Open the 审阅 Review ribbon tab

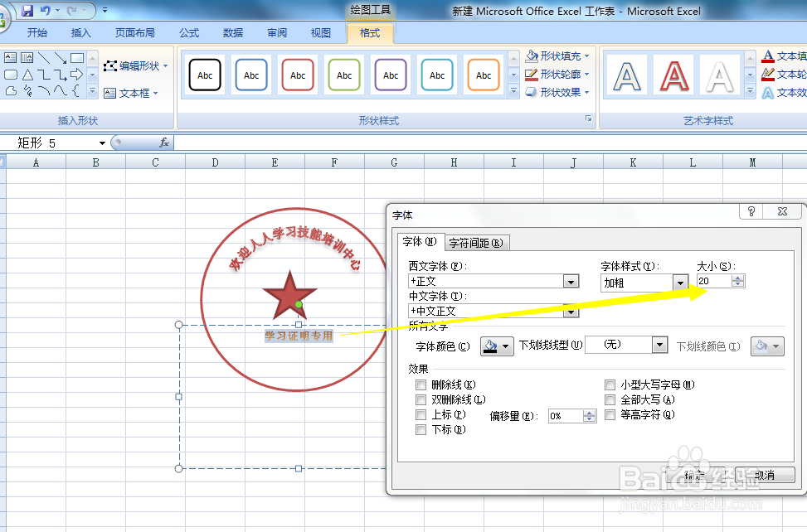point(277,33)
